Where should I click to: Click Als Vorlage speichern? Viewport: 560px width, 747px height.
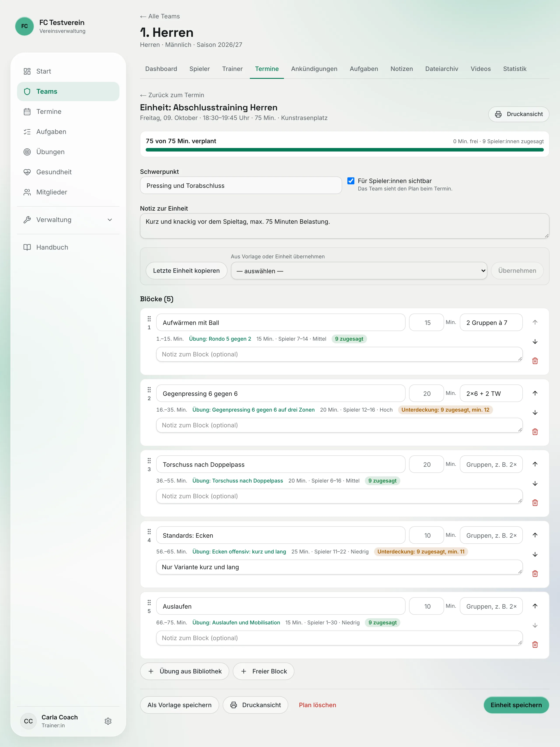pyautogui.click(x=179, y=705)
